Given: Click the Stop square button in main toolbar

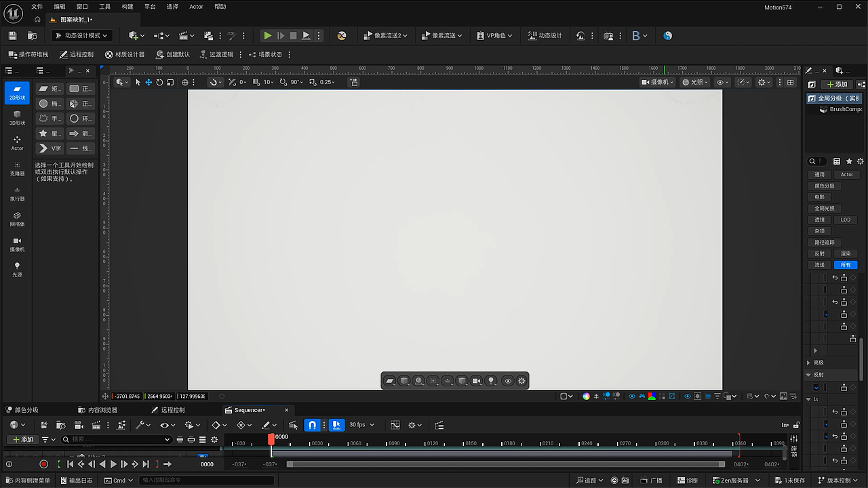Looking at the screenshot, I should (x=293, y=35).
